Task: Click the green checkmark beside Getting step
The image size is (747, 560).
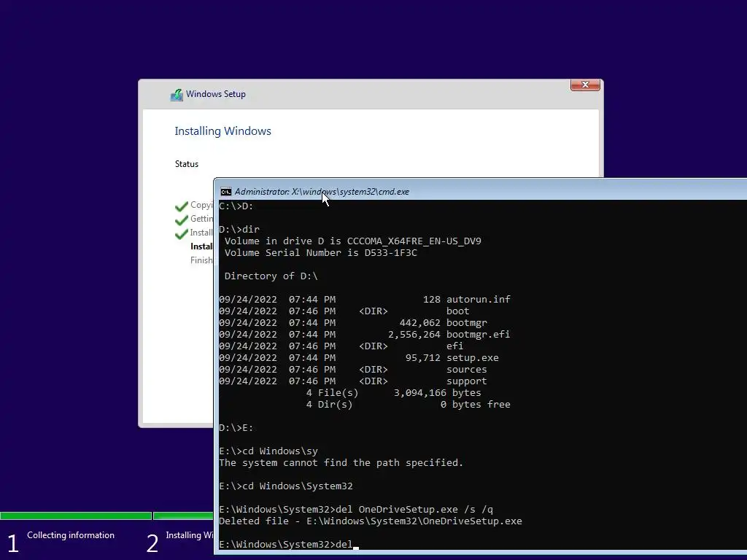Action: [182, 220]
